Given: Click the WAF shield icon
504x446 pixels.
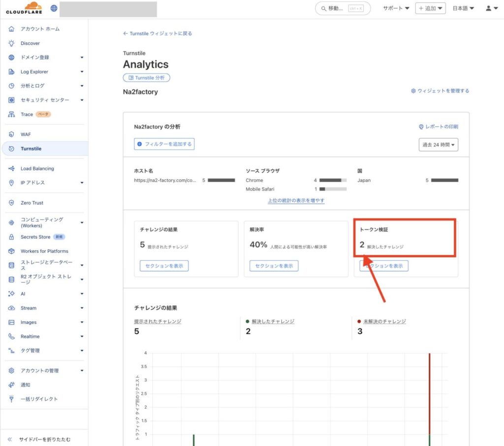Looking at the screenshot, I should pyautogui.click(x=11, y=134).
